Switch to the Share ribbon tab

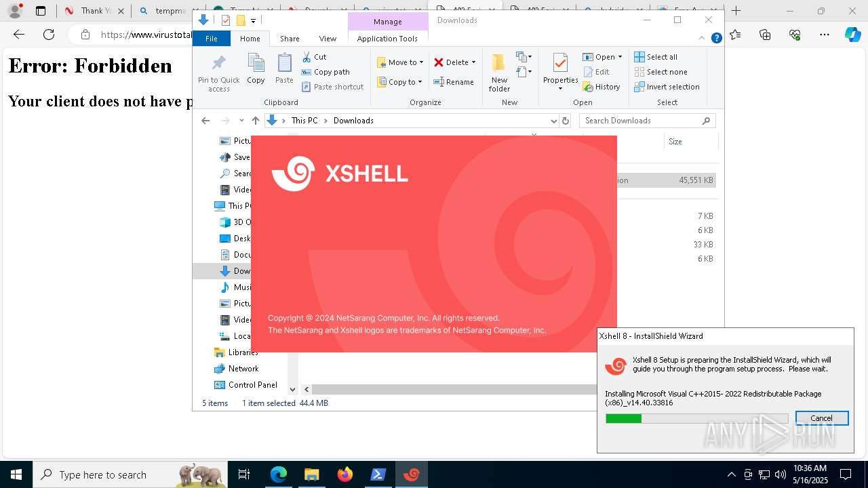[290, 39]
